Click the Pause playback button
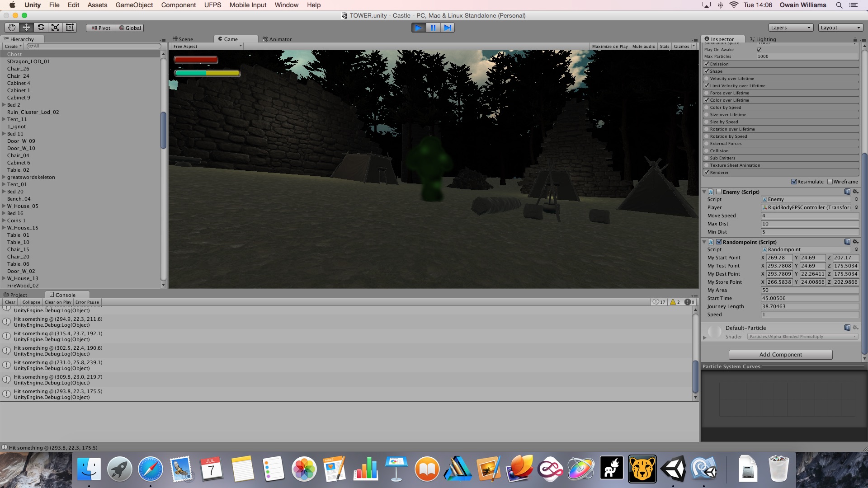Screen dimensions: 868x488 [x=433, y=28]
